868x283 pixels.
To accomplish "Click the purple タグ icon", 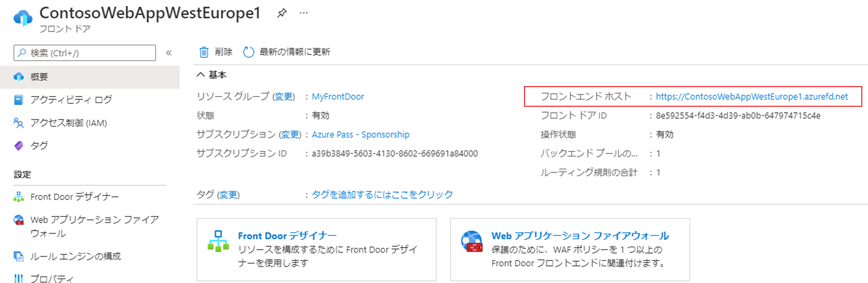I will click(18, 146).
